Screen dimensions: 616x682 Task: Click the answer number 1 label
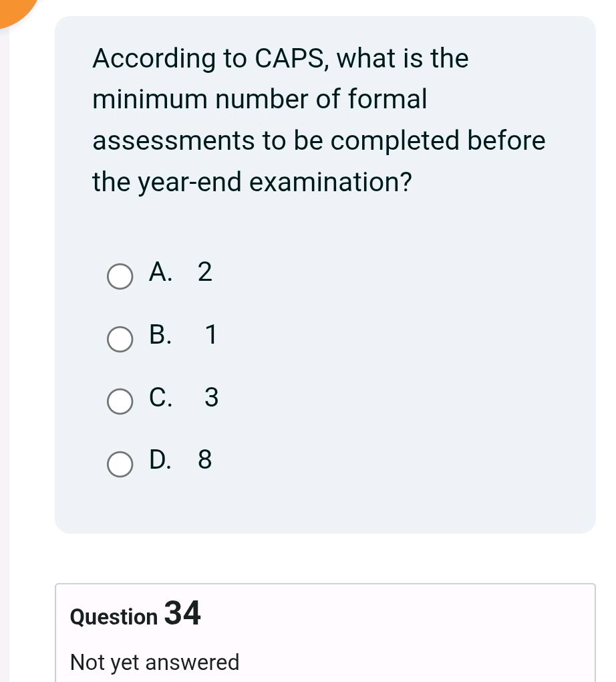click(x=210, y=335)
